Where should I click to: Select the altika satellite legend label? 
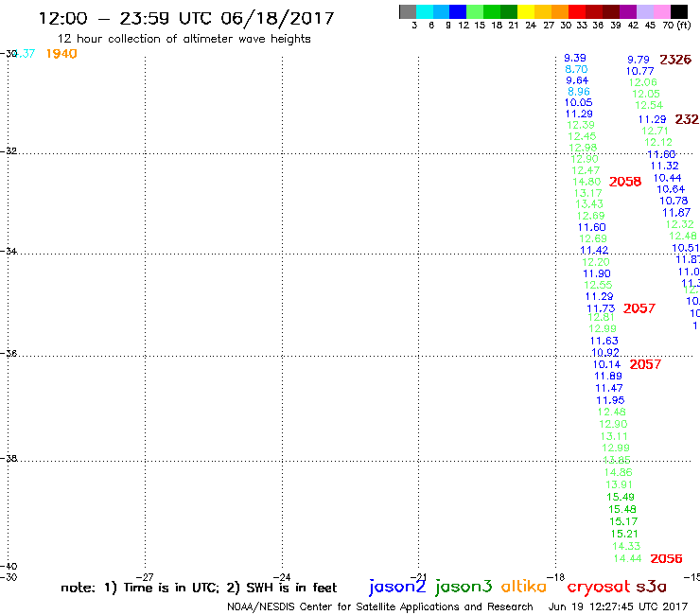tap(524, 586)
